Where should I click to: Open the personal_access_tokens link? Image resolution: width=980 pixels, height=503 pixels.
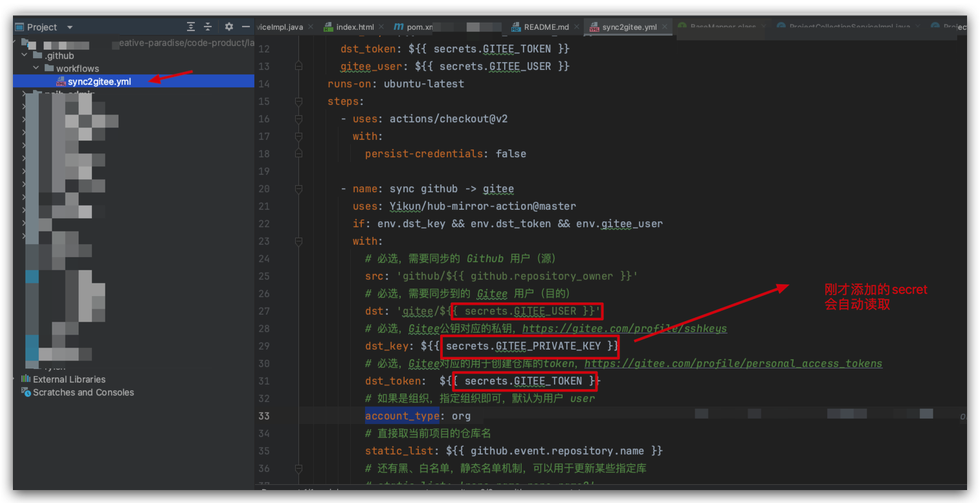[x=734, y=363]
